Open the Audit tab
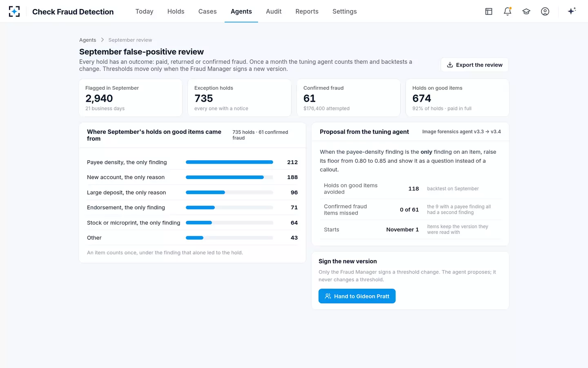This screenshot has width=588, height=368. point(274,11)
